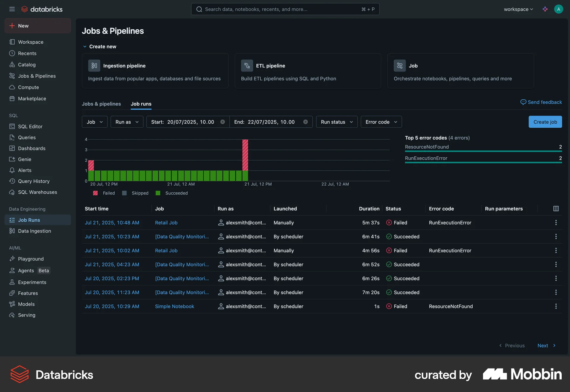Click the Create job button
This screenshot has width=570, height=392.
click(545, 122)
